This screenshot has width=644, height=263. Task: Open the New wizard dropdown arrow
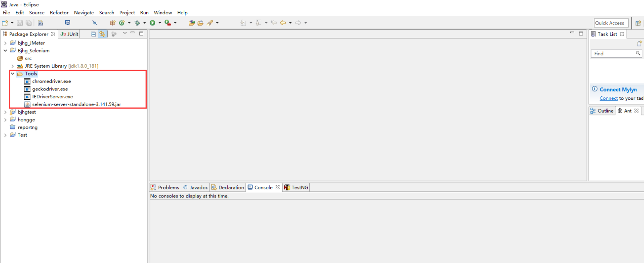click(x=12, y=23)
